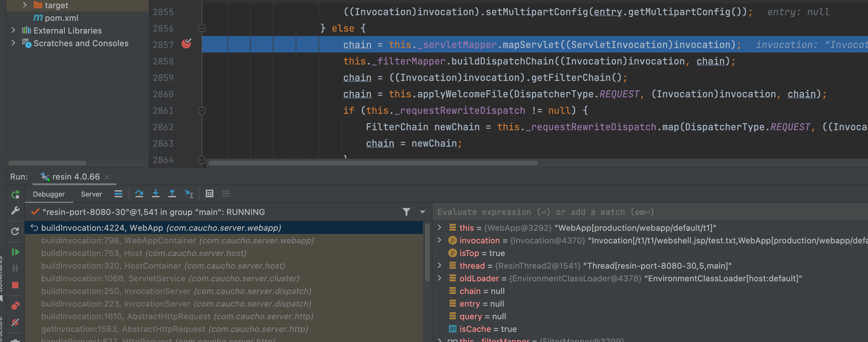868x342 pixels.
Task: Click the Step Over debugger icon
Action: click(x=139, y=193)
